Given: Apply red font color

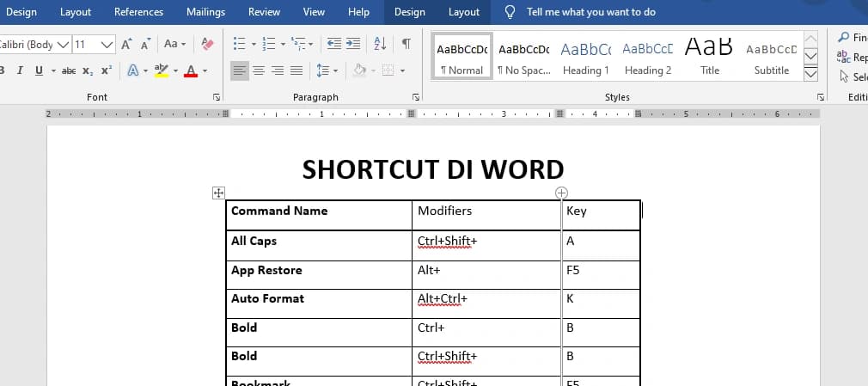Looking at the screenshot, I should (191, 70).
